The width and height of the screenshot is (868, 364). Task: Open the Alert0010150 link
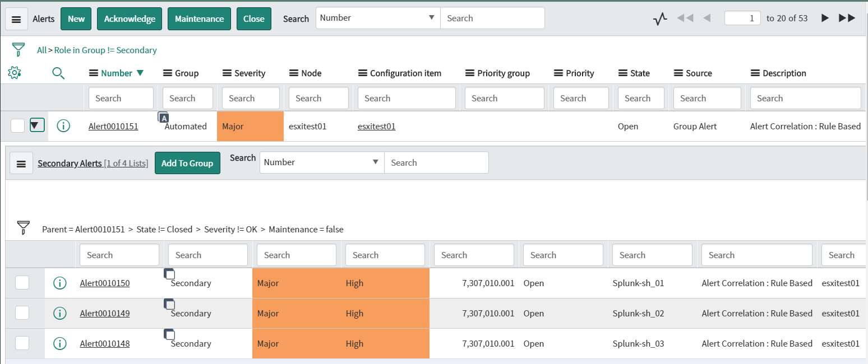(x=104, y=283)
